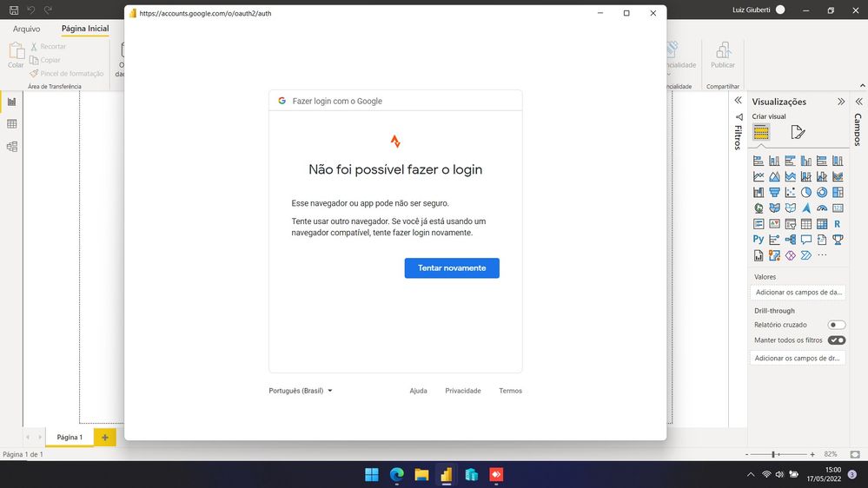Select the decomposition tree visual
This screenshot has height=488, width=868.
pyautogui.click(x=791, y=240)
